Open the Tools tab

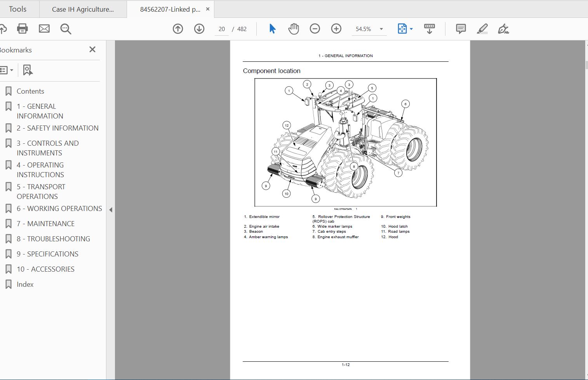click(18, 9)
